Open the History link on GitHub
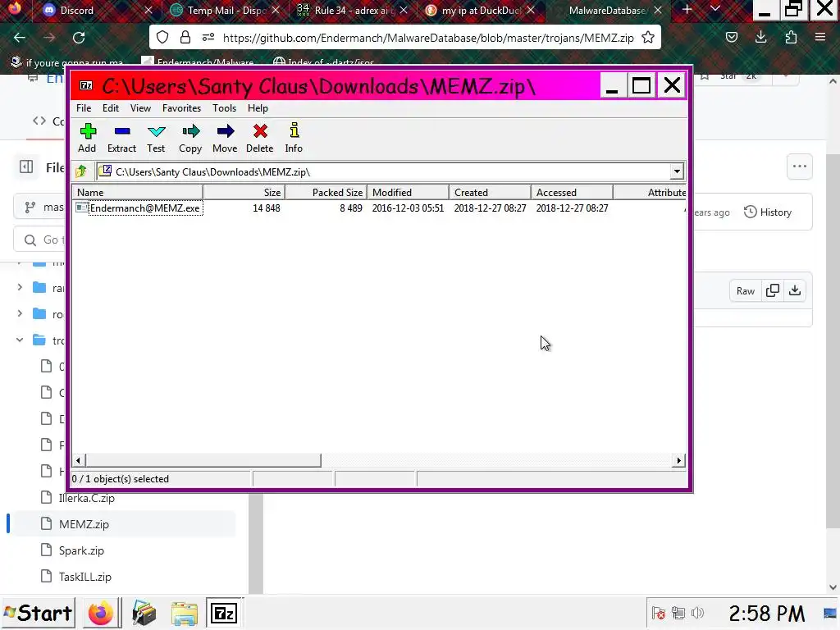The height and width of the screenshot is (630, 840). pos(768,212)
